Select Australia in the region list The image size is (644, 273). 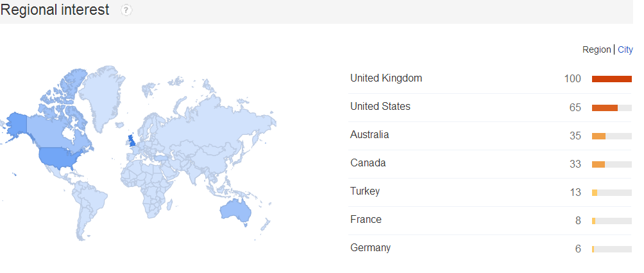(x=369, y=135)
